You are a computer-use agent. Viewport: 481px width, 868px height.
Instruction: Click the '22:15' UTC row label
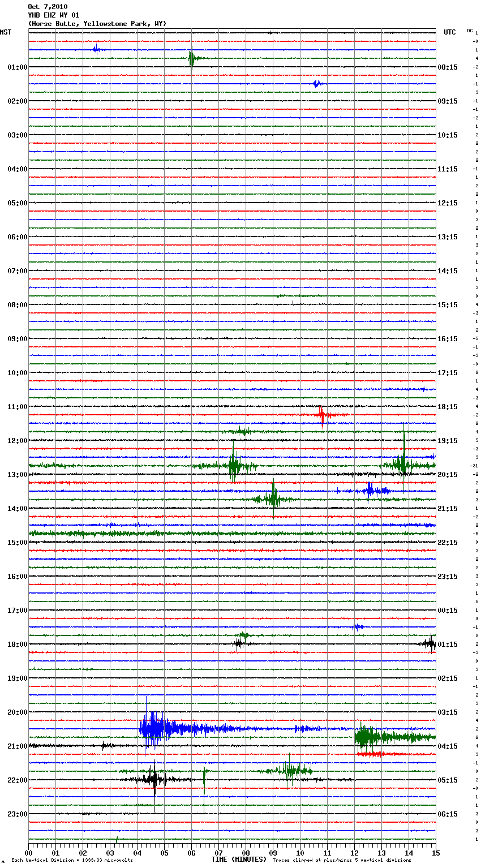[448, 543]
